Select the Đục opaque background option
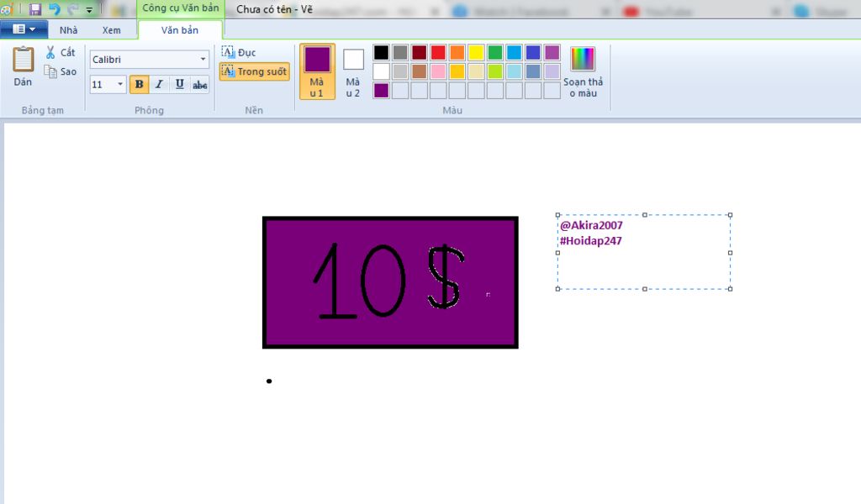 (239, 52)
